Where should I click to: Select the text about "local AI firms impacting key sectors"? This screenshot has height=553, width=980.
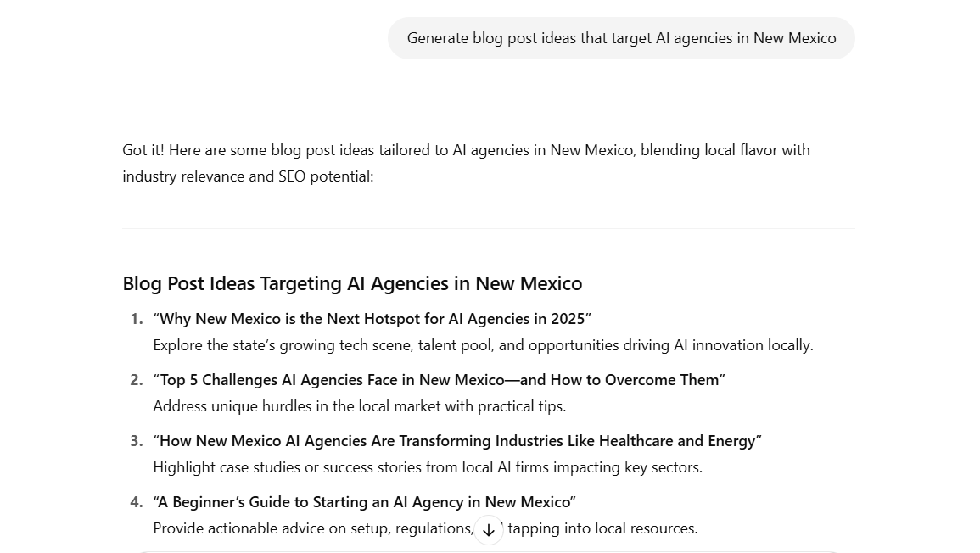coord(427,467)
